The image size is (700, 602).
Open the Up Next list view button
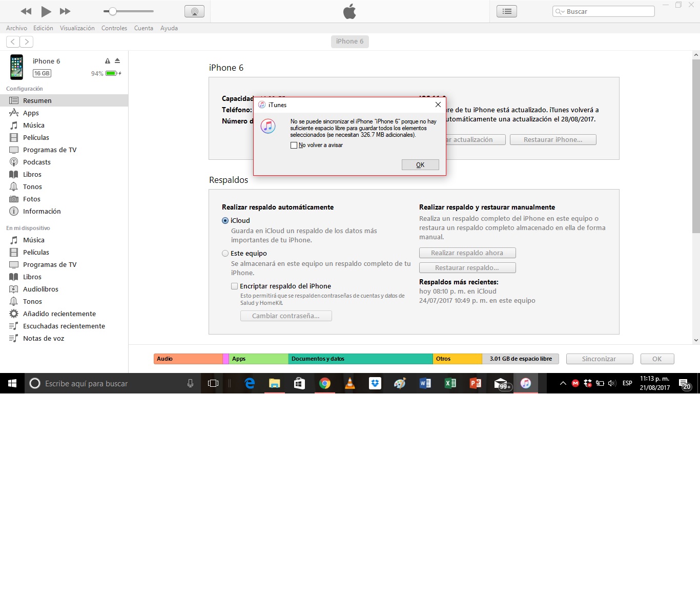pos(507,11)
